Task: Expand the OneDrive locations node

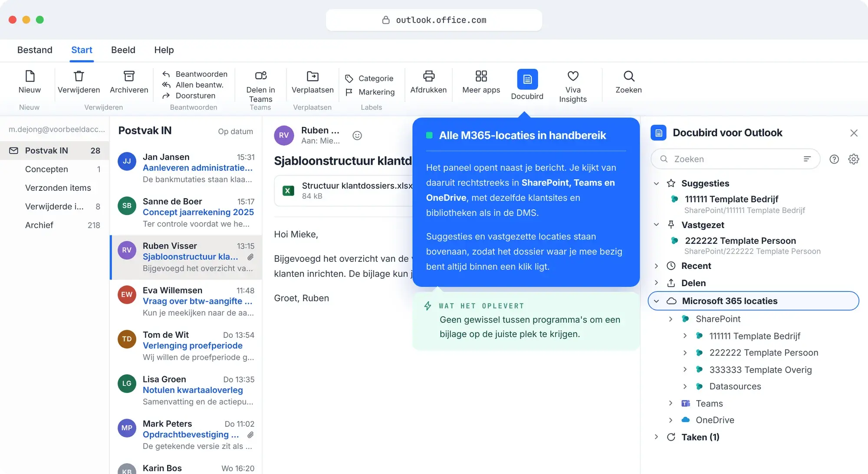Action: coord(671,420)
